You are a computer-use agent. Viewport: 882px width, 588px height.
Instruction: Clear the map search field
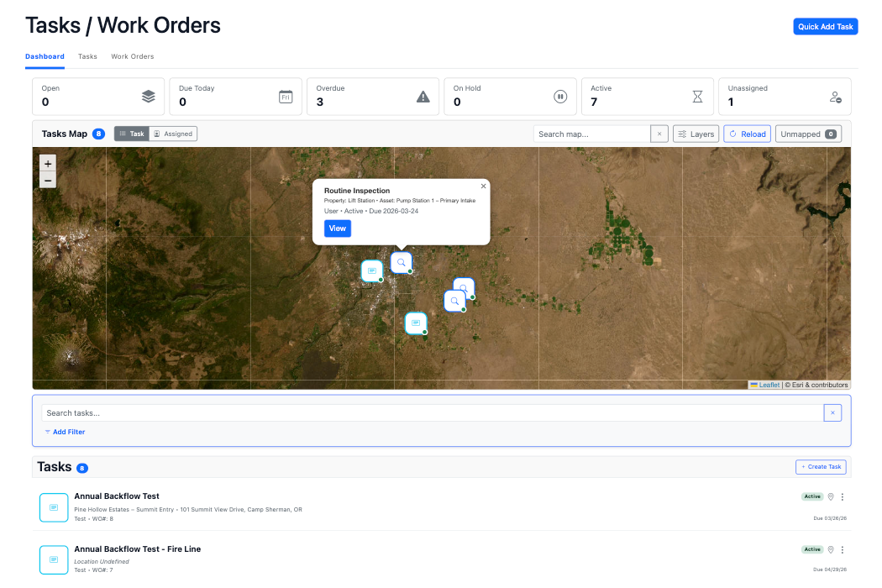[659, 134]
